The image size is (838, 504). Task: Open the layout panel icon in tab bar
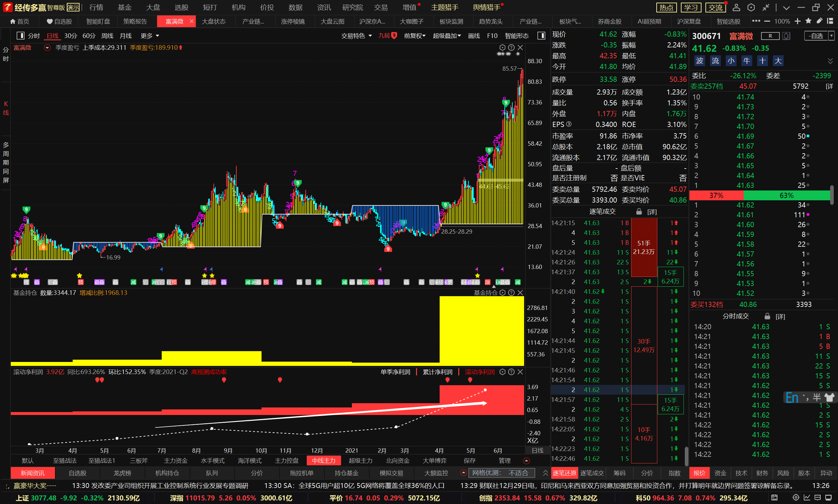830,21
